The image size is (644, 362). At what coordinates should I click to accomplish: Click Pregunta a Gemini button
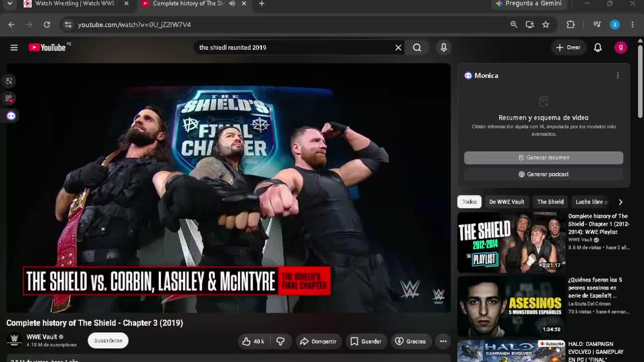(529, 4)
